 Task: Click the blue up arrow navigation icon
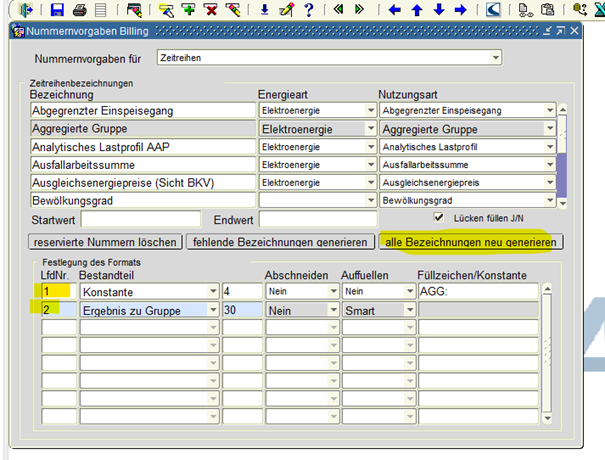point(417,10)
